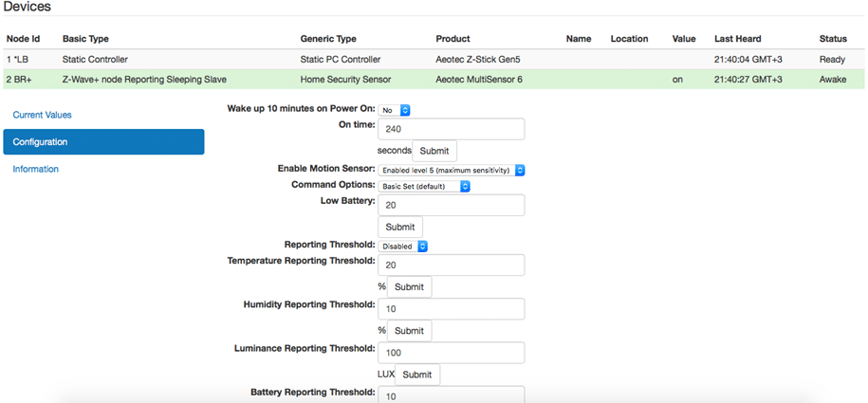868x403 pixels.
Task: Click the Ready status cell
Action: point(832,59)
